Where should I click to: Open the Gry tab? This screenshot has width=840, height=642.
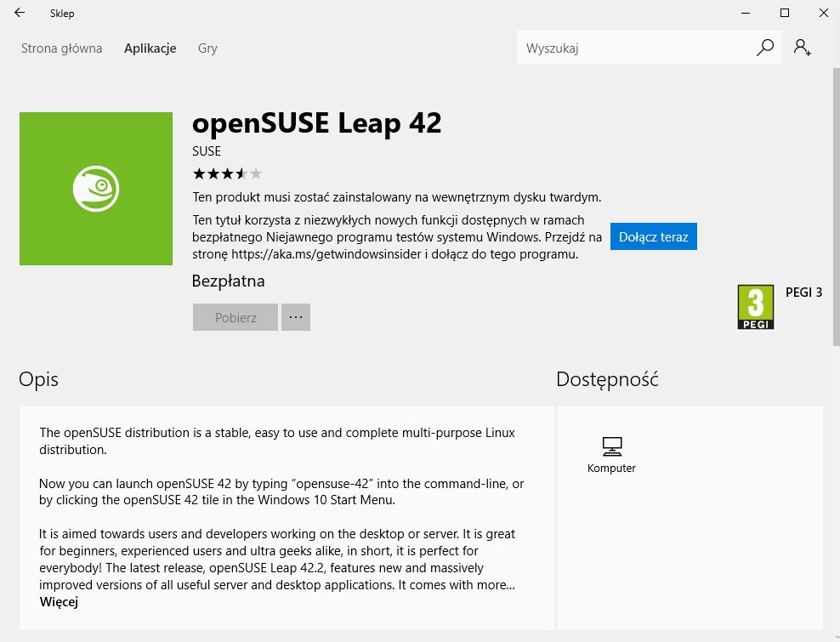[207, 48]
